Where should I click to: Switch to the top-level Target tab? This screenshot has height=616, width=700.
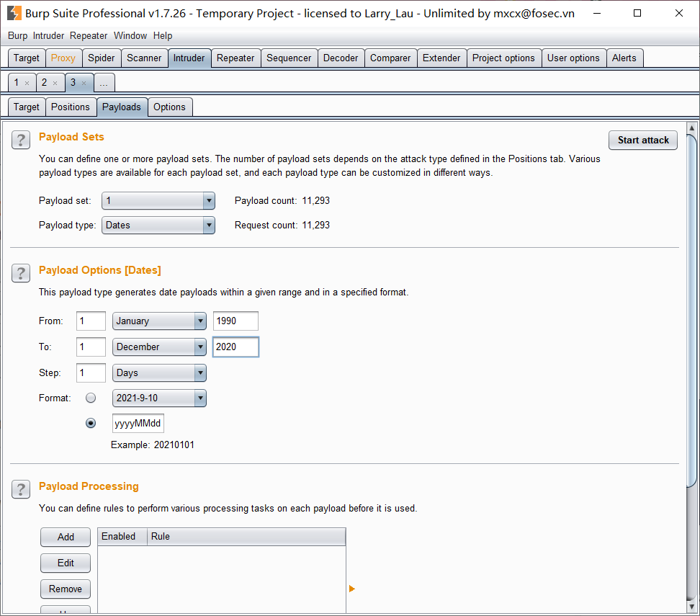point(27,58)
